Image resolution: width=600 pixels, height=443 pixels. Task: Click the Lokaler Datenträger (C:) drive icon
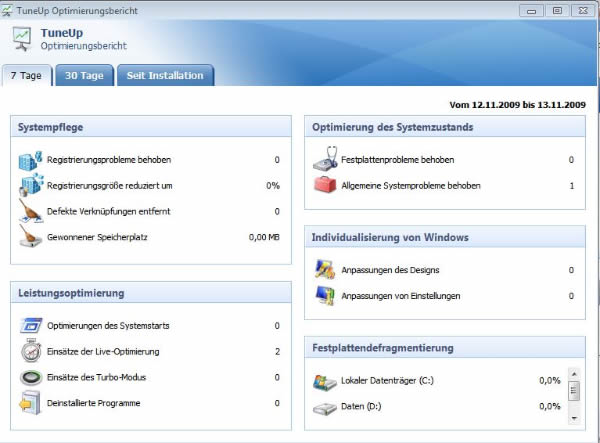click(x=325, y=382)
